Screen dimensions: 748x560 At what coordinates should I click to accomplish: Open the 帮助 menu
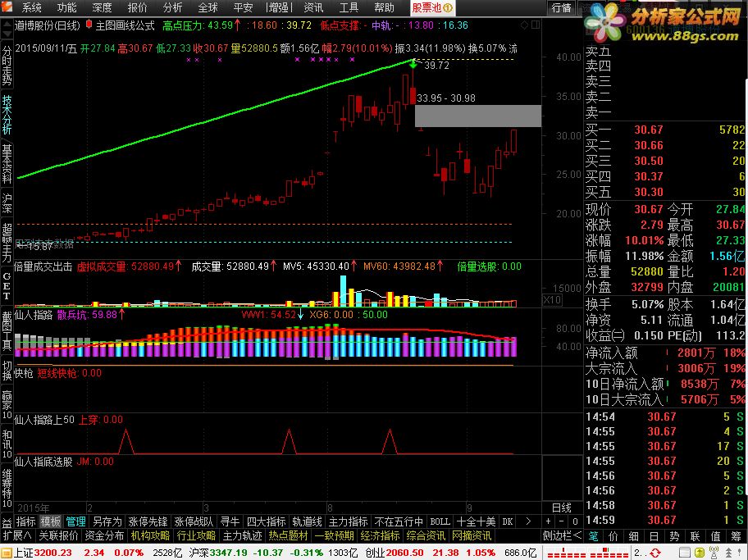pyautogui.click(x=384, y=7)
